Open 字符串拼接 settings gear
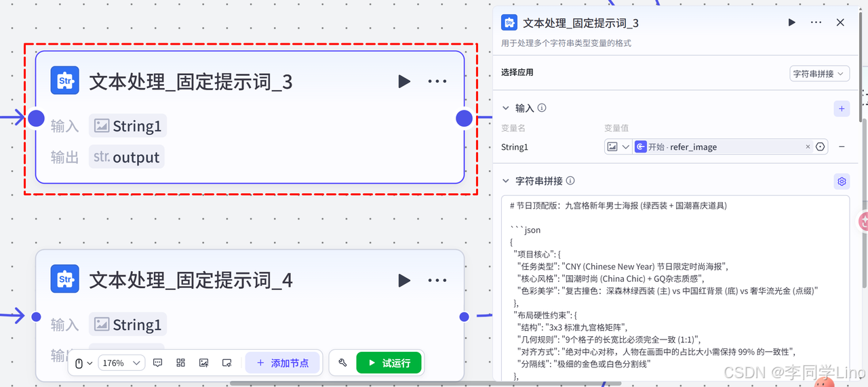Screen dimensions: 868x387 [842, 182]
